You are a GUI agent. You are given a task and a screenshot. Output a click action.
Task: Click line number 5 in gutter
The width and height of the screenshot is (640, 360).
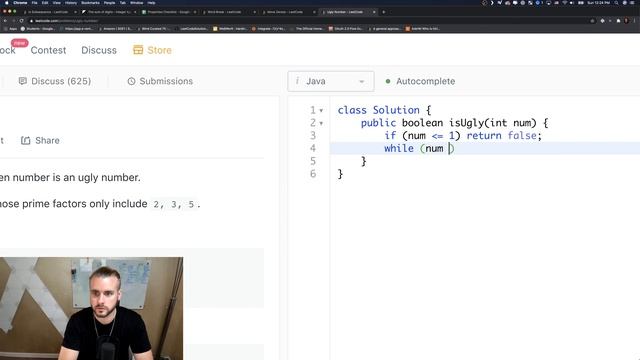pyautogui.click(x=313, y=161)
